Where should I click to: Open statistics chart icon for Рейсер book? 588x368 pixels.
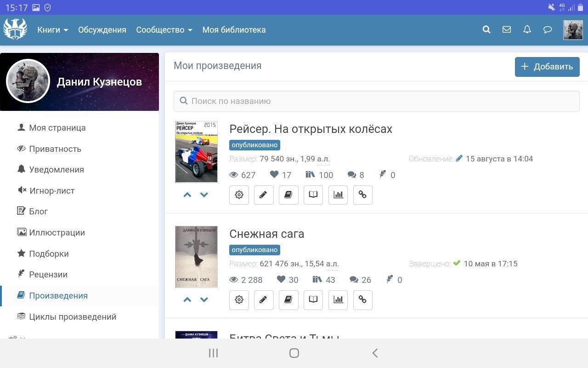pos(338,195)
